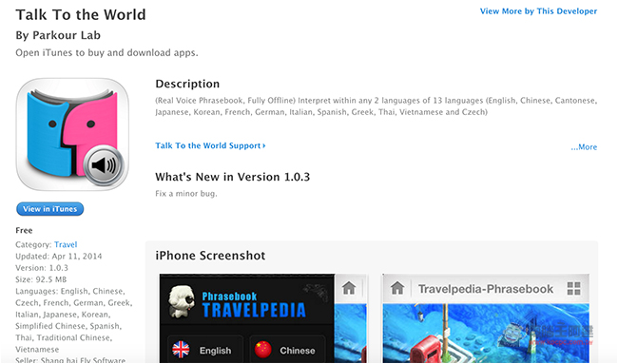Select the Chinese button with China flag

(288, 350)
